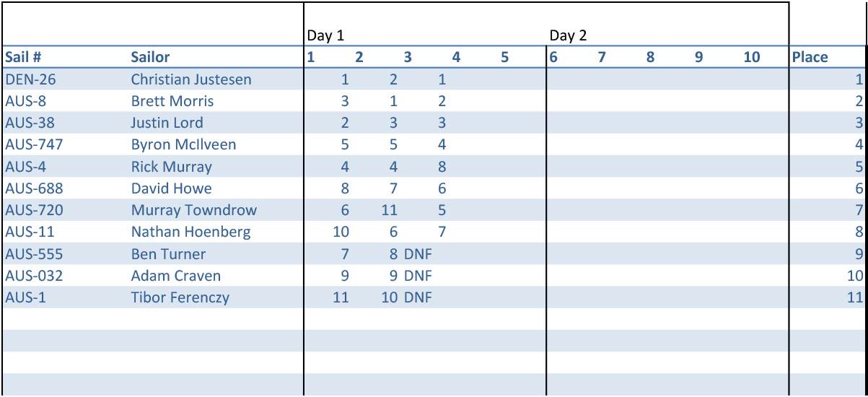Select the Place column header

(x=810, y=57)
